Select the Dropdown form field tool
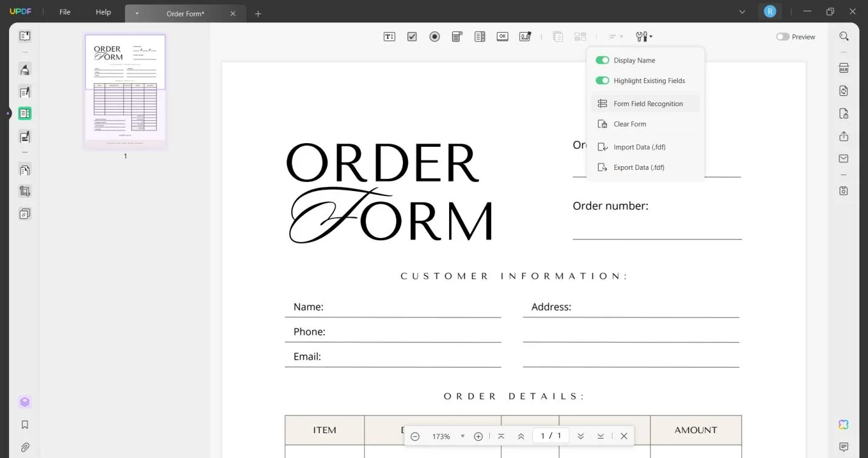 tap(457, 37)
